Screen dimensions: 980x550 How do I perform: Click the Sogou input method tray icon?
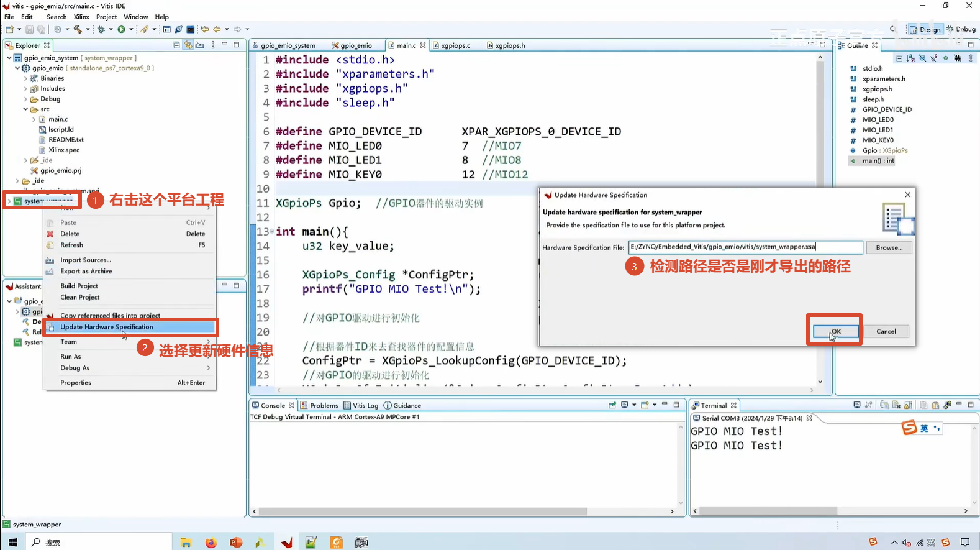pos(946,543)
